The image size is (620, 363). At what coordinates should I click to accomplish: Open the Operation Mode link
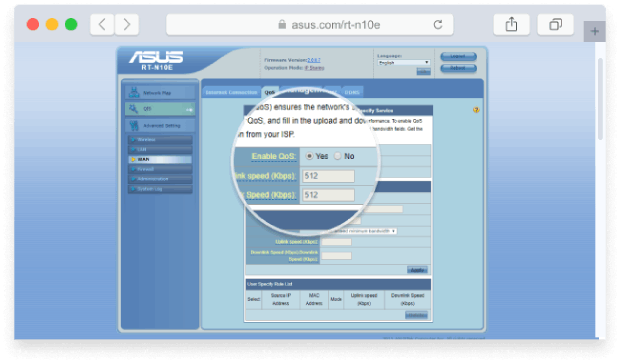(x=314, y=68)
